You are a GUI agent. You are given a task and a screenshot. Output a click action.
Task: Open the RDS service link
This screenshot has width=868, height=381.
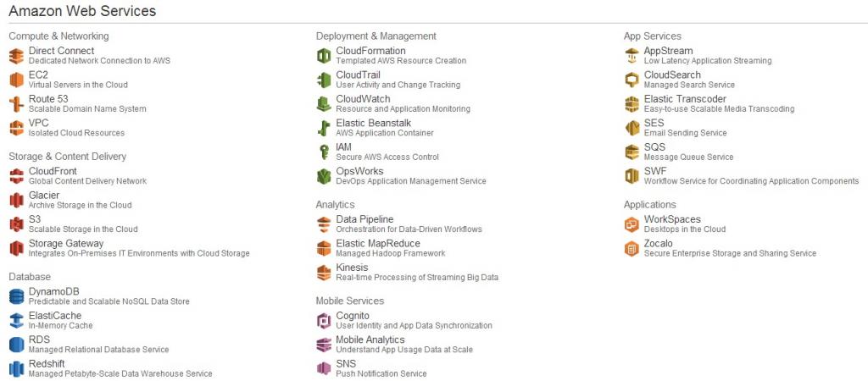[39, 340]
